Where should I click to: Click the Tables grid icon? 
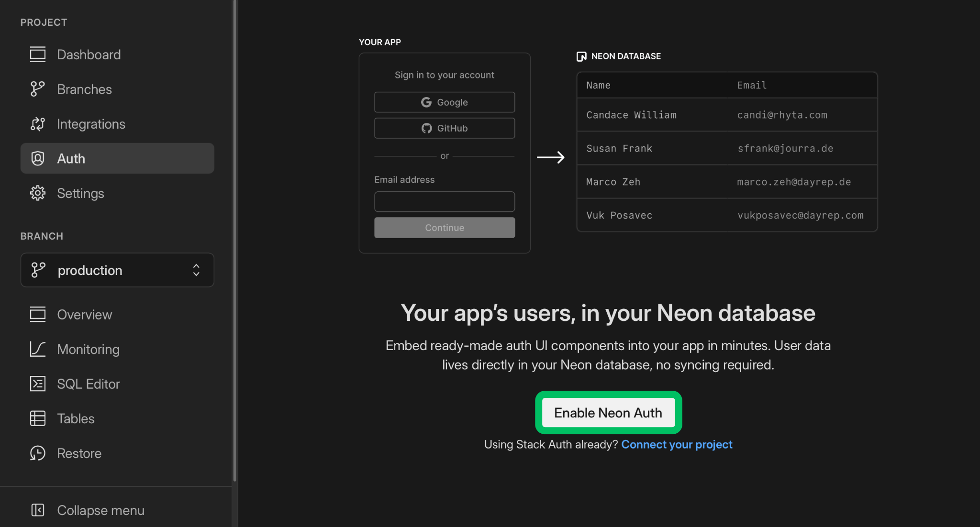click(37, 418)
